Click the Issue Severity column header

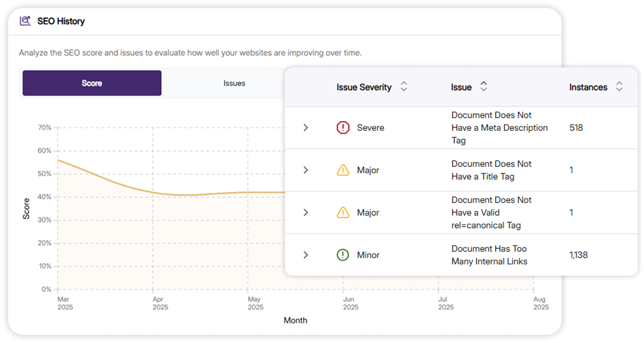pyautogui.click(x=364, y=87)
